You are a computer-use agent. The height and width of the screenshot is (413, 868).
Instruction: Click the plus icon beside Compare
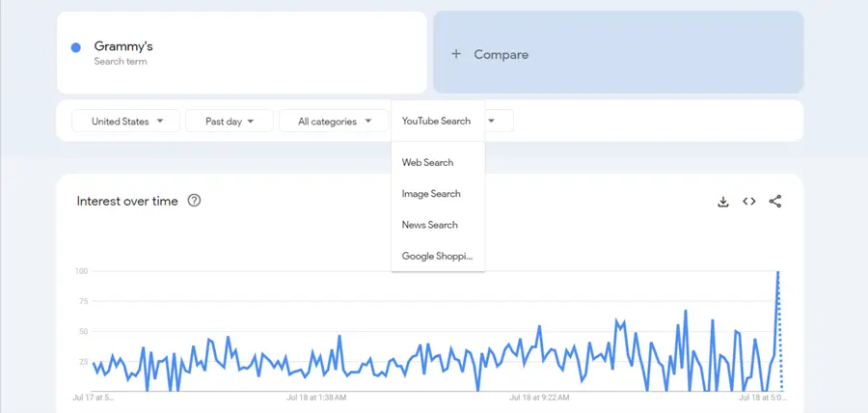(x=456, y=55)
